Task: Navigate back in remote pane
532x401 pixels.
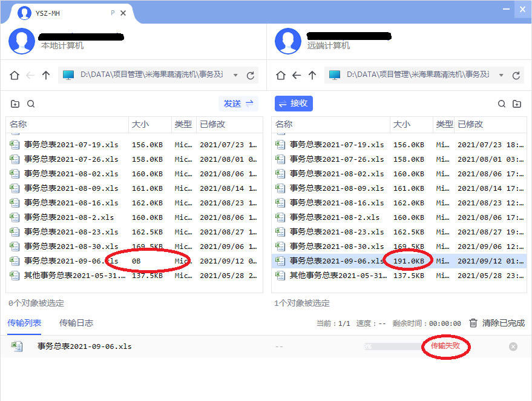Action: coord(297,75)
